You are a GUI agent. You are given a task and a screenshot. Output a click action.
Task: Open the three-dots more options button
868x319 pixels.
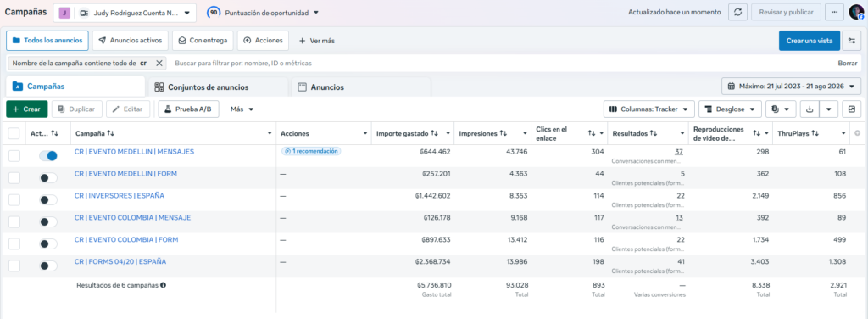click(834, 12)
